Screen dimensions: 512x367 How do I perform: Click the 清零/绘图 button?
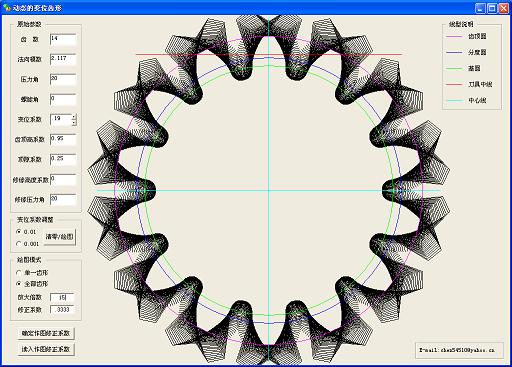60,237
